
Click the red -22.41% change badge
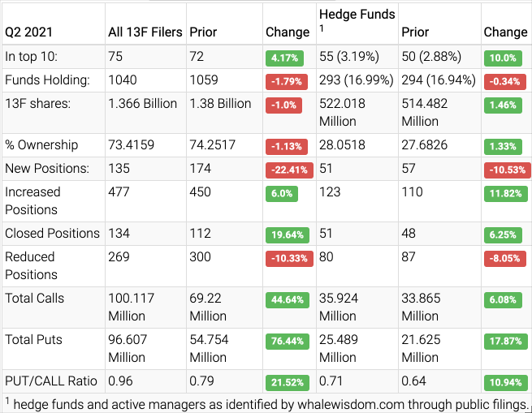287,170
